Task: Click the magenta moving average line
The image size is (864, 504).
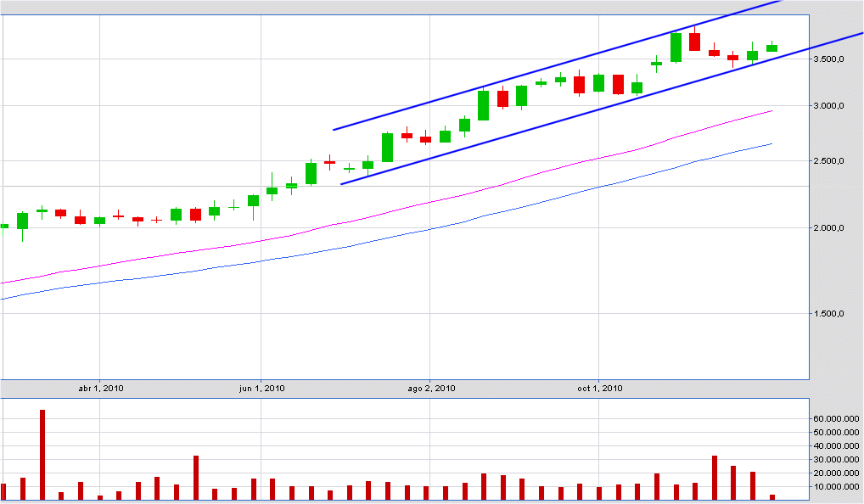Action: pos(385,213)
